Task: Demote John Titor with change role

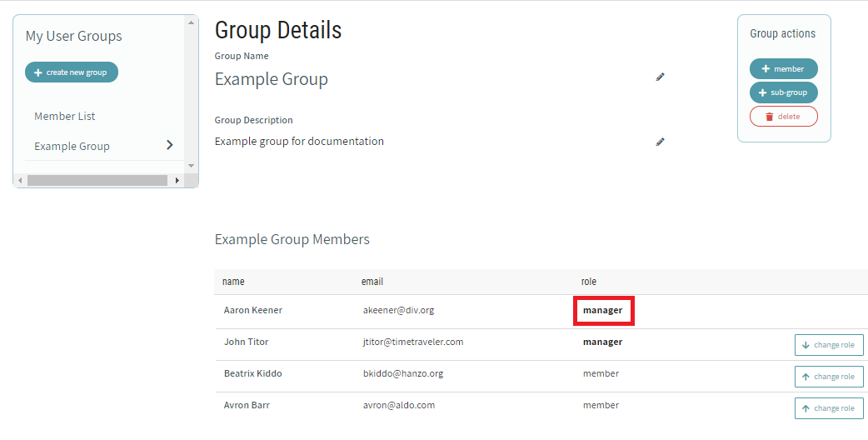Action: (x=829, y=345)
